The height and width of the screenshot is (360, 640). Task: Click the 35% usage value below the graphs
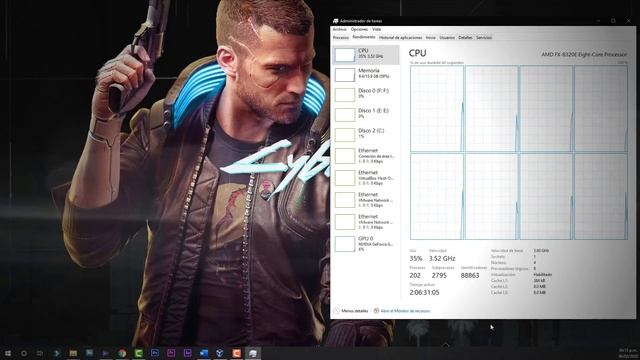(416, 258)
